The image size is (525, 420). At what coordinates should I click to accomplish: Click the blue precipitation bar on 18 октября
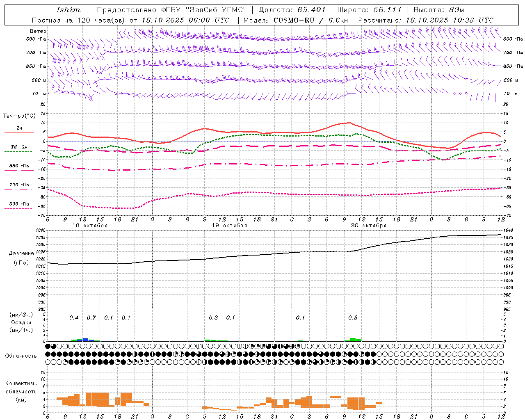(x=85, y=340)
